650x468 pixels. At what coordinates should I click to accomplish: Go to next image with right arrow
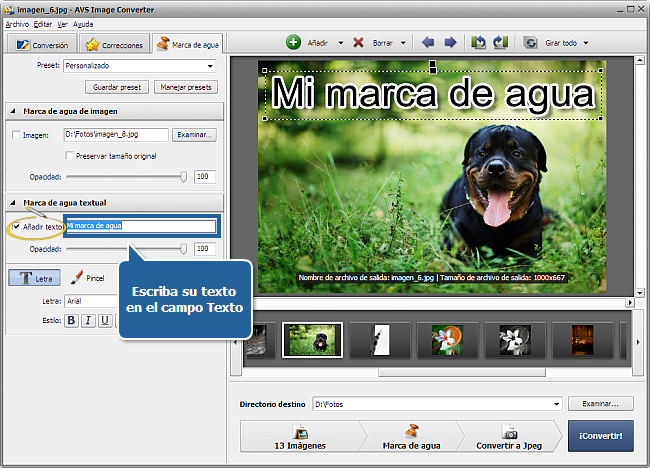coord(450,43)
